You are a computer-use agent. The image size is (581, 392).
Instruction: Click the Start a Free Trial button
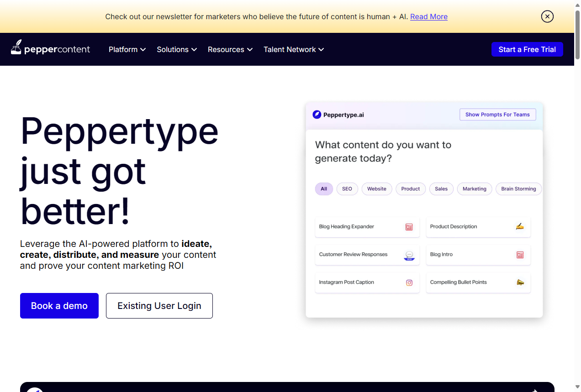click(527, 49)
